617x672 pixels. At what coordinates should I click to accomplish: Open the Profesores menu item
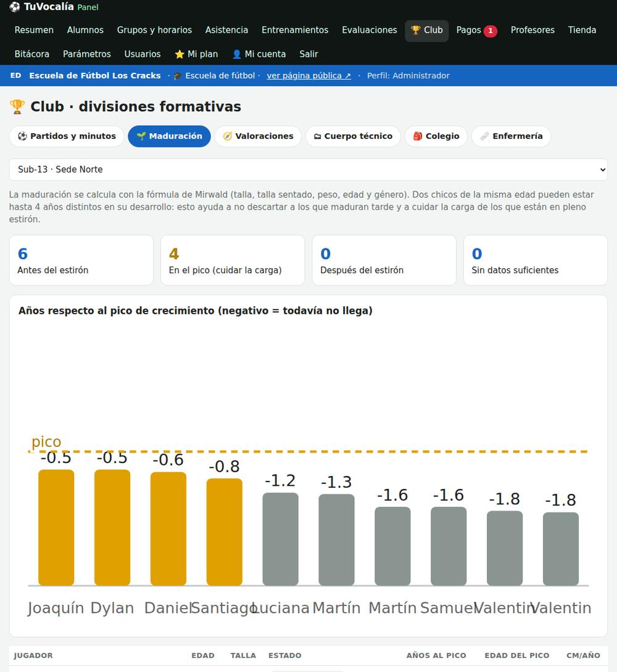point(532,30)
